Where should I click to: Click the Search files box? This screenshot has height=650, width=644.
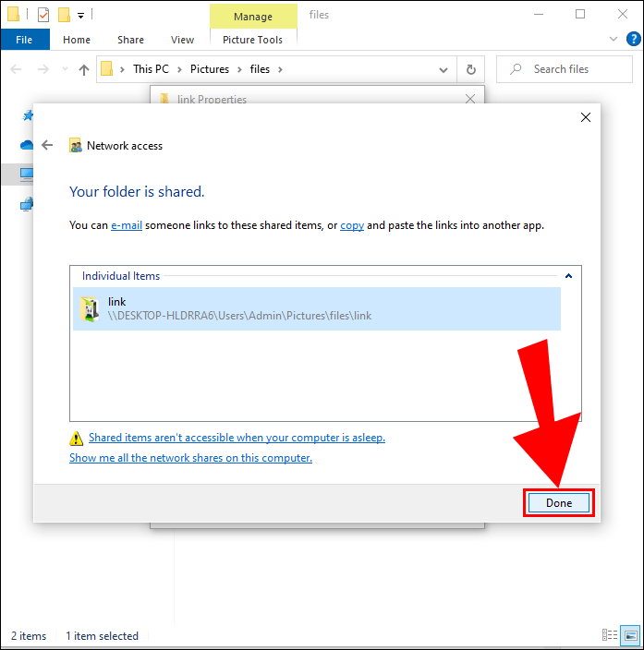tap(565, 69)
